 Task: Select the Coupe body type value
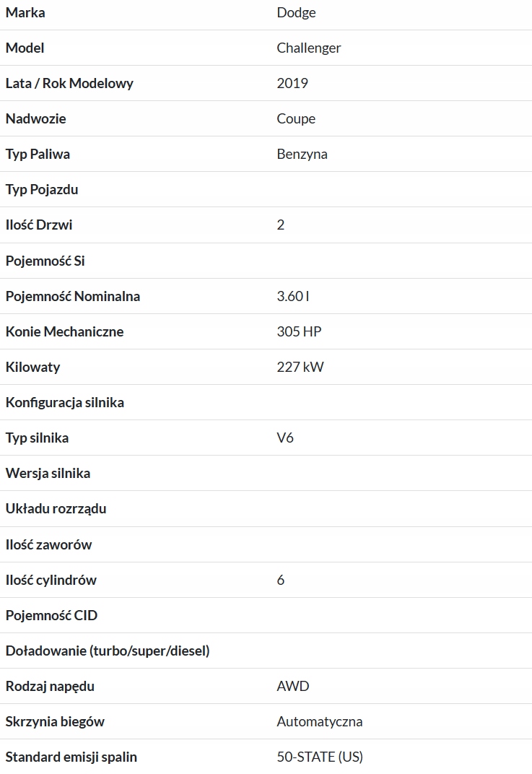(296, 118)
